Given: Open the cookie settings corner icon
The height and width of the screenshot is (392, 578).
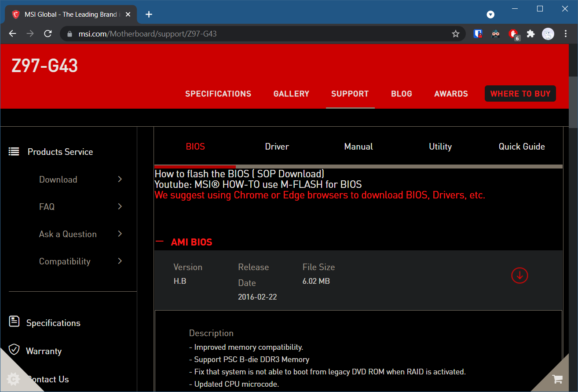Looking at the screenshot, I should 13,379.
